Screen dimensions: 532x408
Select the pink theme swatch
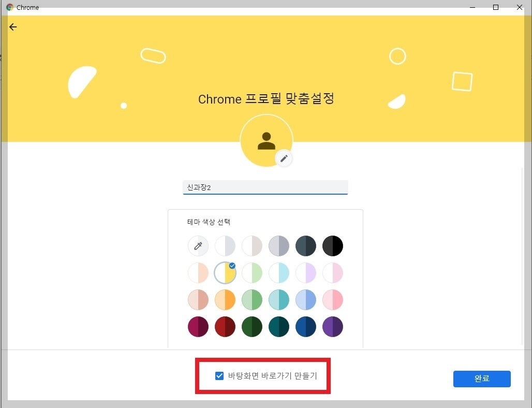tap(333, 300)
